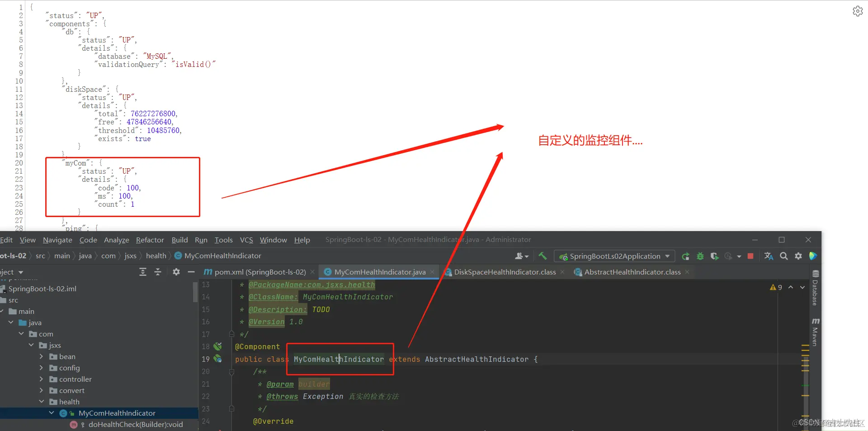Screen dimensions: 868x431
Task: Open the user account icon dropdown
Action: tap(522, 256)
